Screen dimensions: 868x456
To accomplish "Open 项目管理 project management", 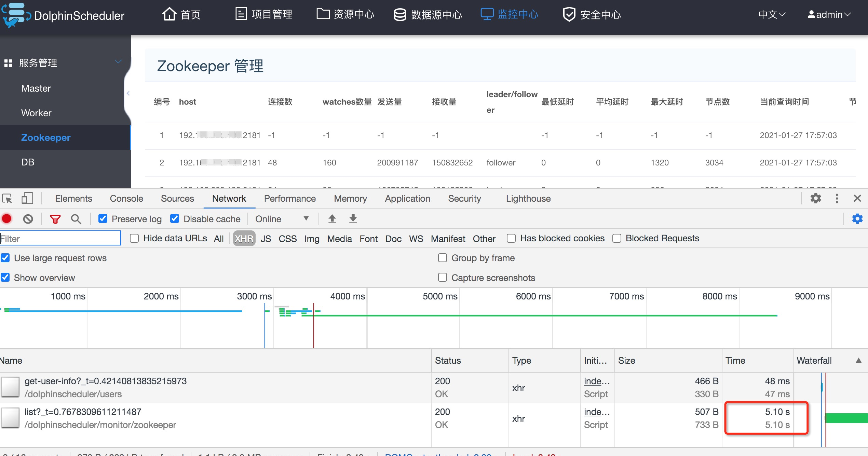I will coord(264,14).
